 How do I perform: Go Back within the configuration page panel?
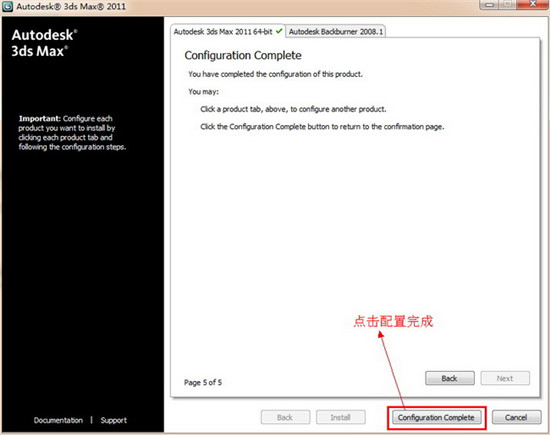tap(450, 379)
